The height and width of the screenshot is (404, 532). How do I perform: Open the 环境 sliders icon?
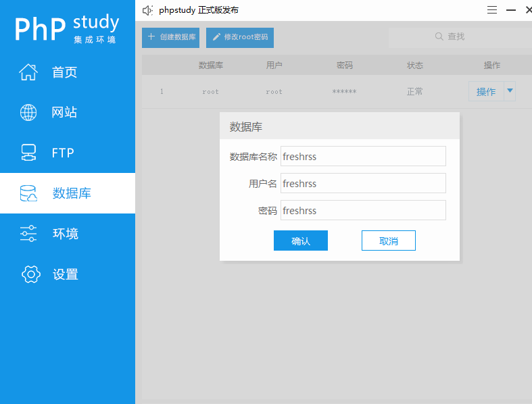pyautogui.click(x=28, y=233)
